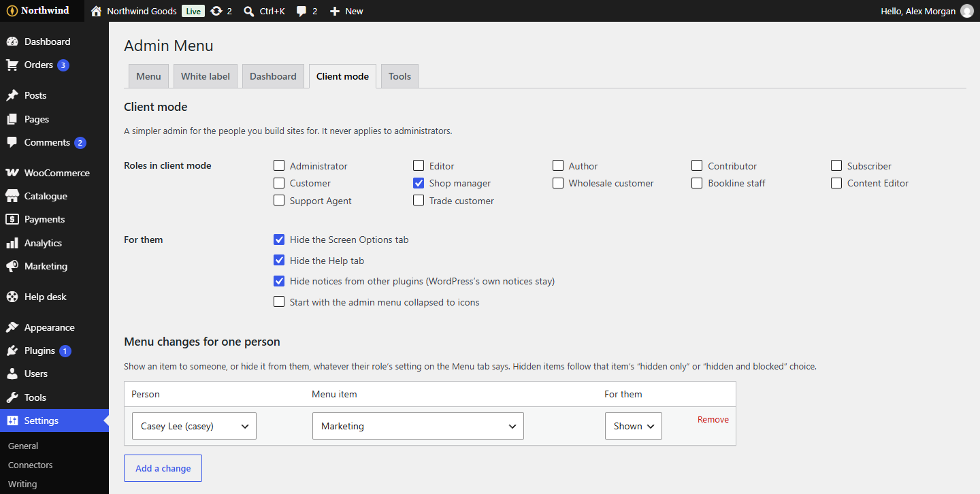The width and height of the screenshot is (980, 494).
Task: Toggle Hide the Help tab checkbox
Action: coord(279,260)
